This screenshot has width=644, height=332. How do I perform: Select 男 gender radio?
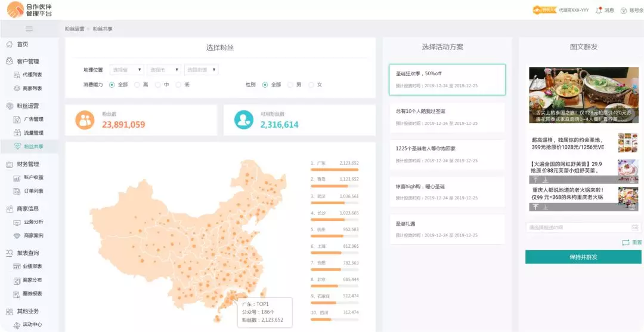(290, 85)
